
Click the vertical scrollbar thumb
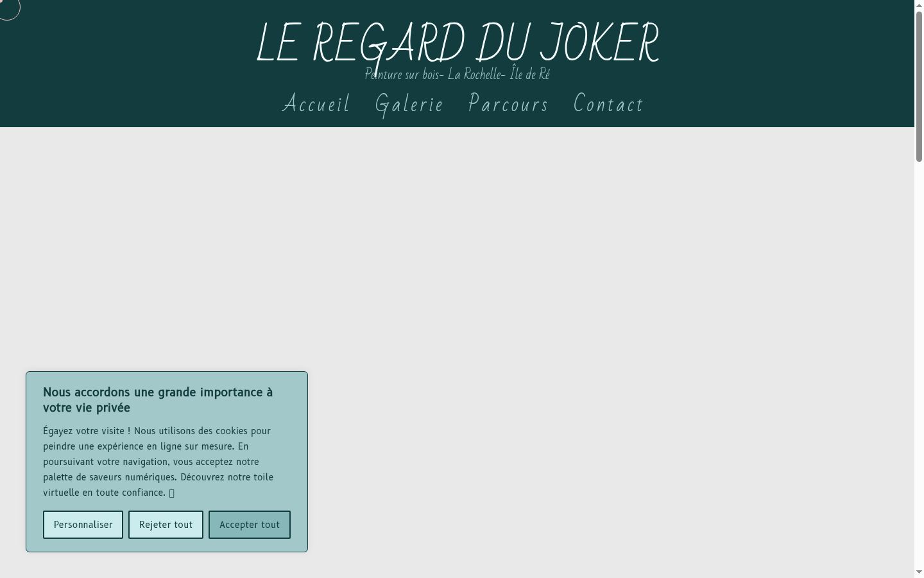919,86
